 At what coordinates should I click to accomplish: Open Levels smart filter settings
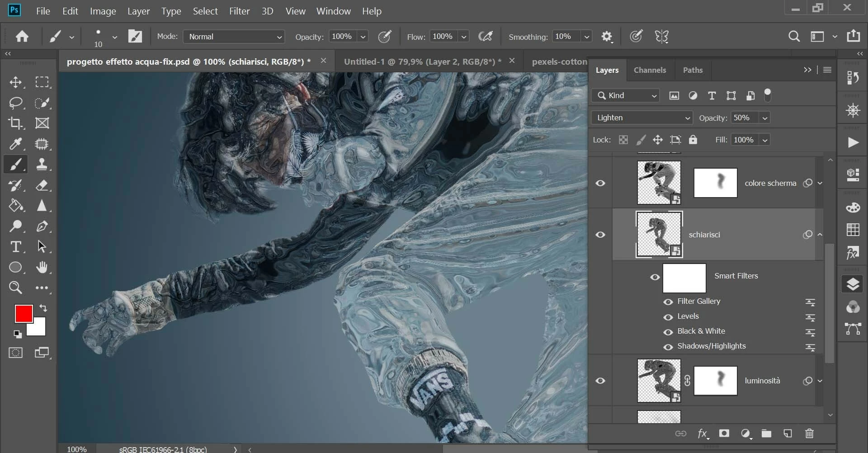click(688, 316)
